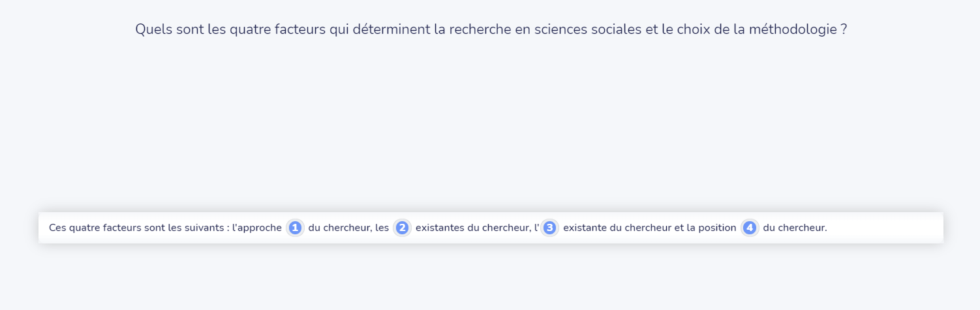Click "du chercheur, les" between blanks 1 and 2
Viewport: 980px width, 310px height.
(348, 228)
